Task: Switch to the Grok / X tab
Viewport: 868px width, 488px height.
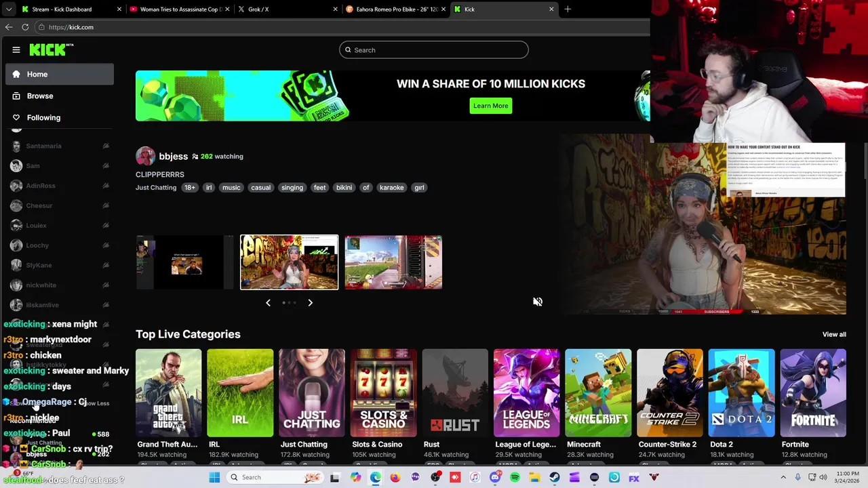Action: tap(288, 9)
